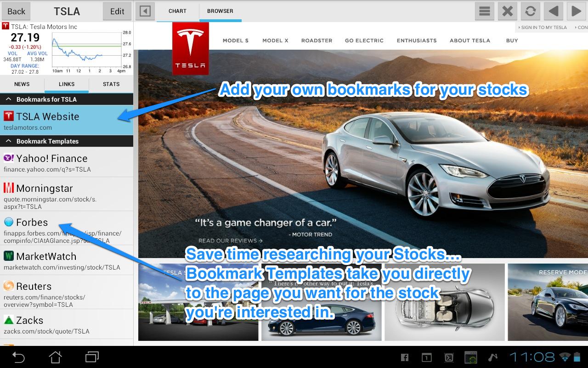The height and width of the screenshot is (368, 588).
Task: Tap the Android home icon
Action: pyautogui.click(x=55, y=357)
